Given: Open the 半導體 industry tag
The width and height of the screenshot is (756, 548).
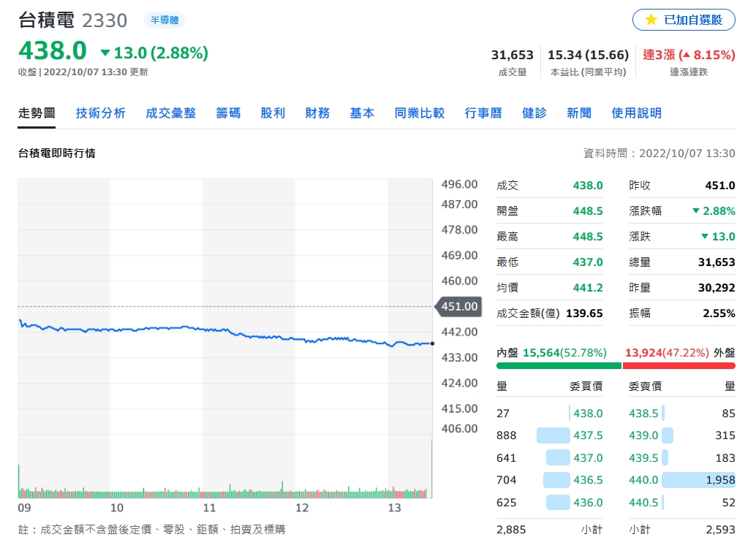Looking at the screenshot, I should (x=165, y=20).
